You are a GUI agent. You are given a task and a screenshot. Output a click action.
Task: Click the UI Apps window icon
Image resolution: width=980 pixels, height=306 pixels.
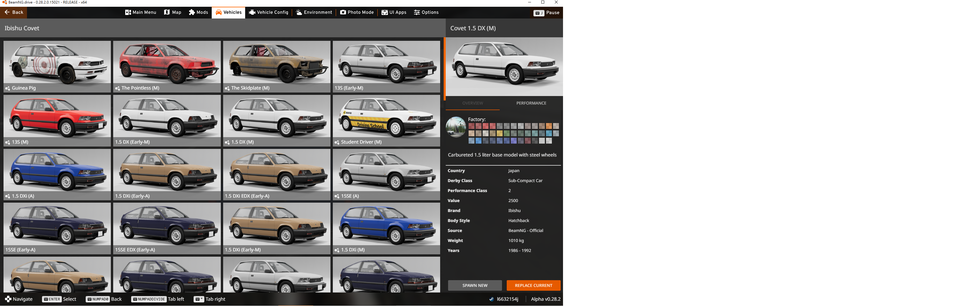(385, 12)
